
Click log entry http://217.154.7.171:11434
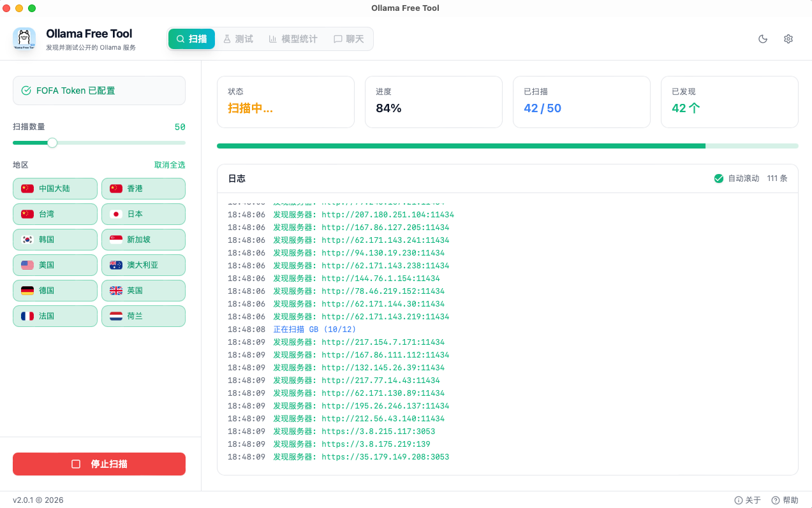tap(383, 342)
